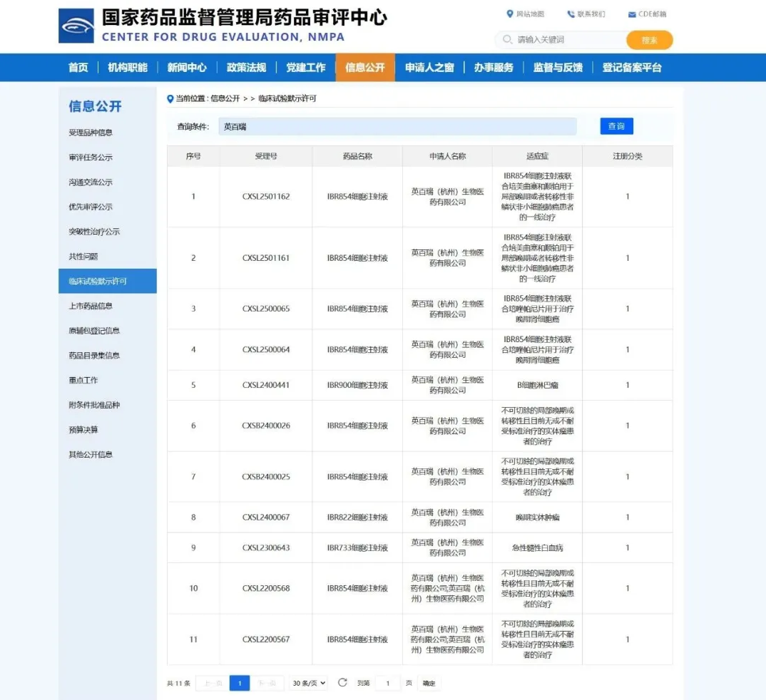766x700 pixels.
Task: Click drug name IBR900细胞注射液
Action: click(x=357, y=385)
